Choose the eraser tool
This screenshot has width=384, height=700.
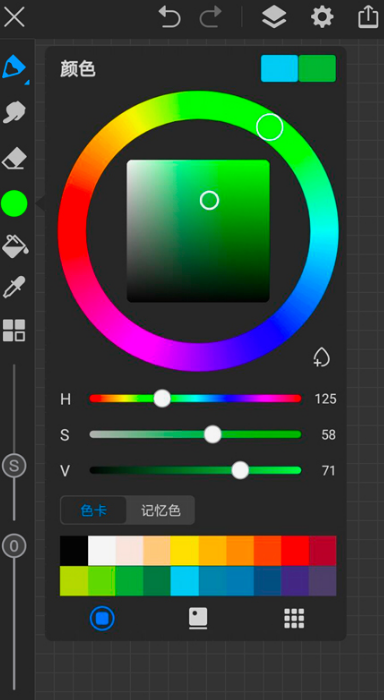click(x=14, y=159)
